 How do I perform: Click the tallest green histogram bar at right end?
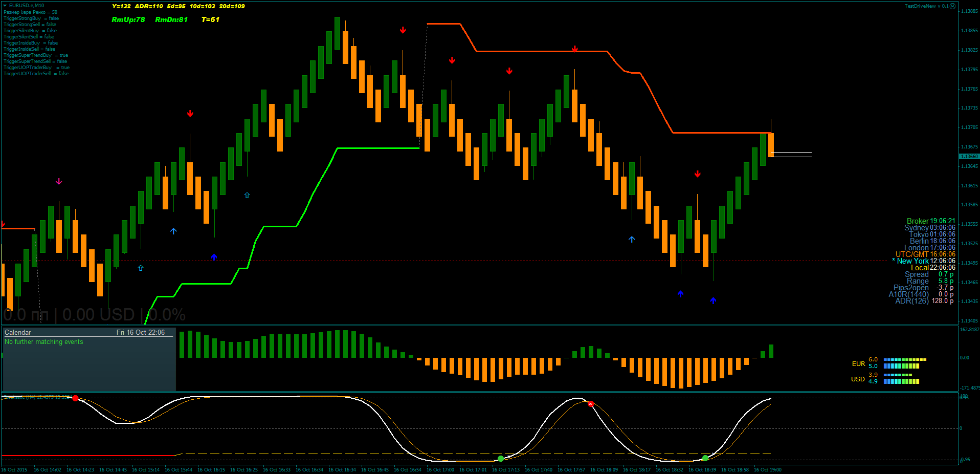point(771,351)
